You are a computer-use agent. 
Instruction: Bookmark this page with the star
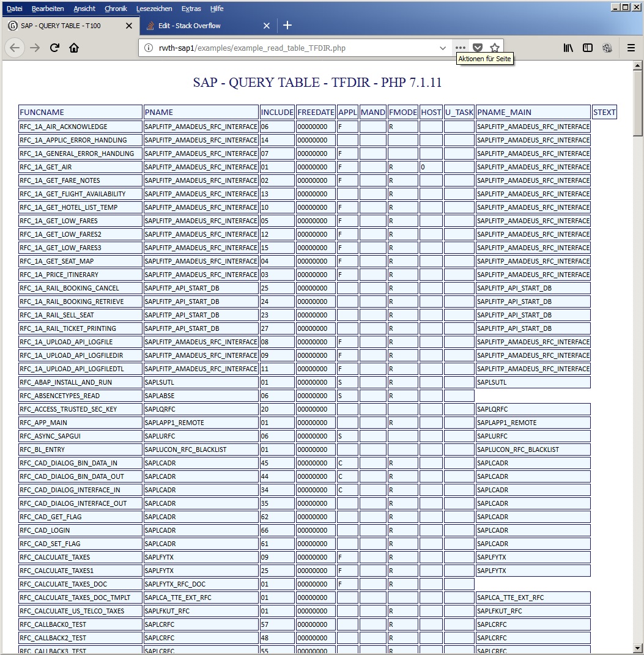click(495, 48)
